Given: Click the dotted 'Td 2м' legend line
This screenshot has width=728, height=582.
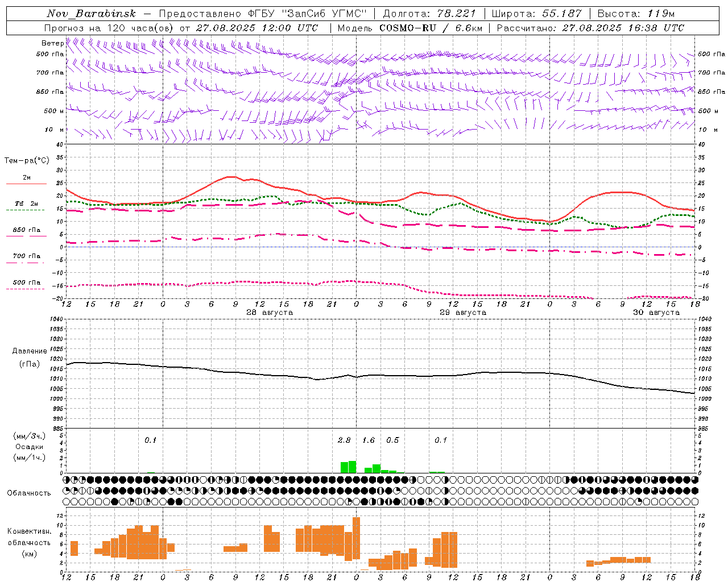Looking at the screenshot, I should [x=25, y=210].
